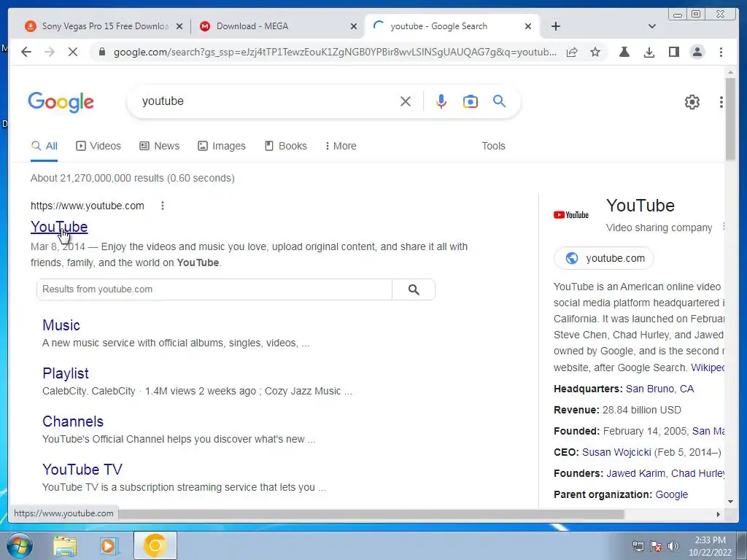Image resolution: width=747 pixels, height=560 pixels.
Task: Click the horizontal scrollbar thumb
Action: coord(371,514)
